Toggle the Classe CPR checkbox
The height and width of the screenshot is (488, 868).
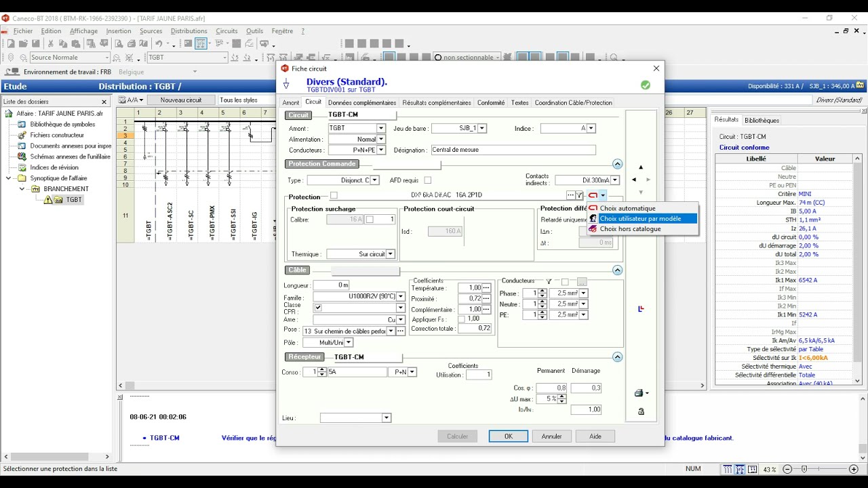(x=318, y=308)
